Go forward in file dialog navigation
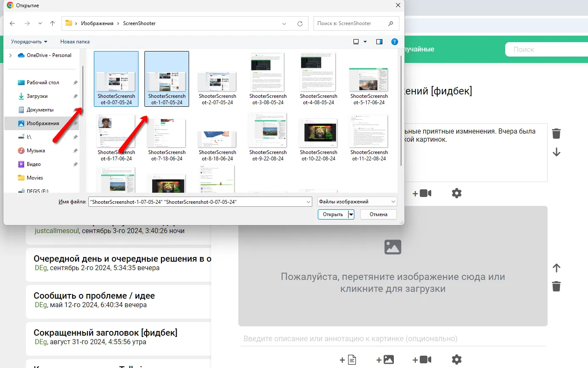The height and width of the screenshot is (368, 588). (x=27, y=24)
